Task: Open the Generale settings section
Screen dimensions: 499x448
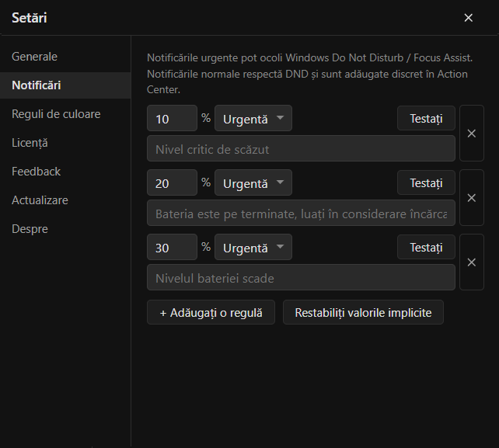Action: (x=65, y=57)
